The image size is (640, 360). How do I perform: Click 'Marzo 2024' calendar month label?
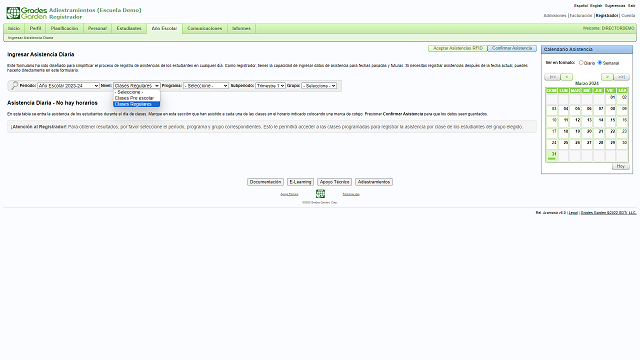coord(587,83)
